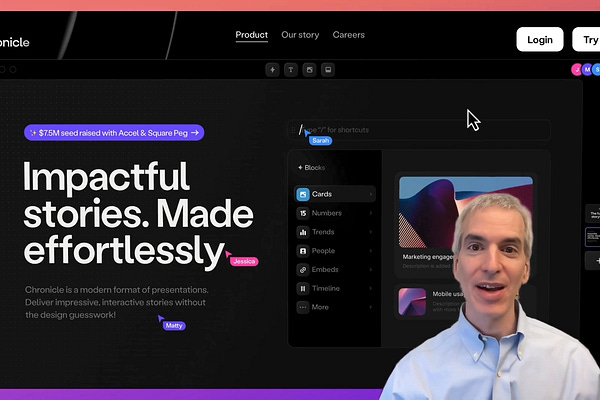
Task: Open the Mobile usage card thumbnail
Action: (x=412, y=302)
